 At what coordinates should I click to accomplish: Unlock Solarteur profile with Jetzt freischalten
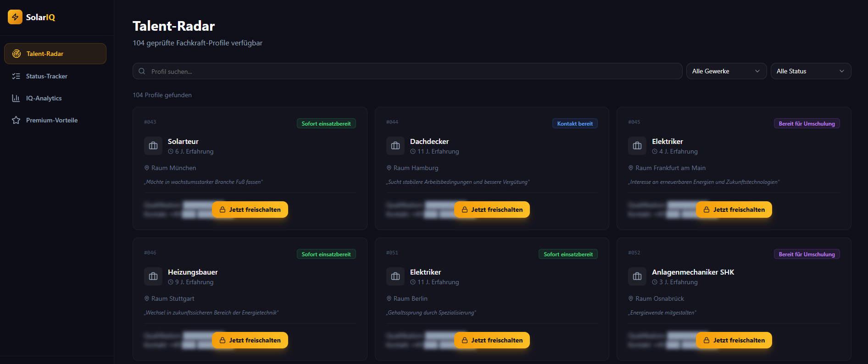click(x=250, y=210)
